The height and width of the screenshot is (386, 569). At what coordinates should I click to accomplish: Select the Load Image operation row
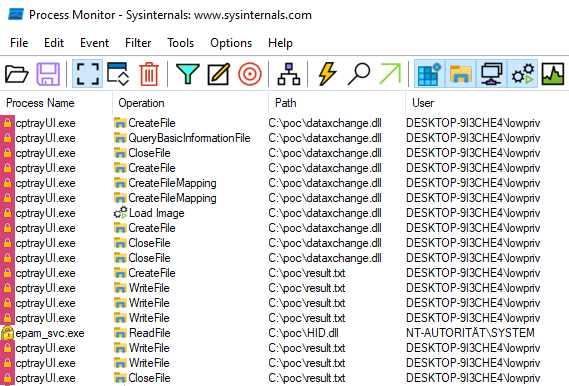point(284,213)
